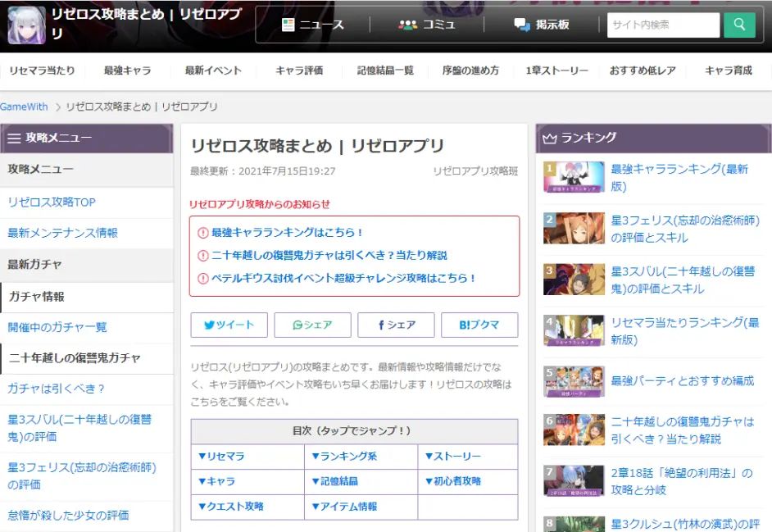Jump to ▼記憶結晶 section

pyautogui.click(x=334, y=481)
